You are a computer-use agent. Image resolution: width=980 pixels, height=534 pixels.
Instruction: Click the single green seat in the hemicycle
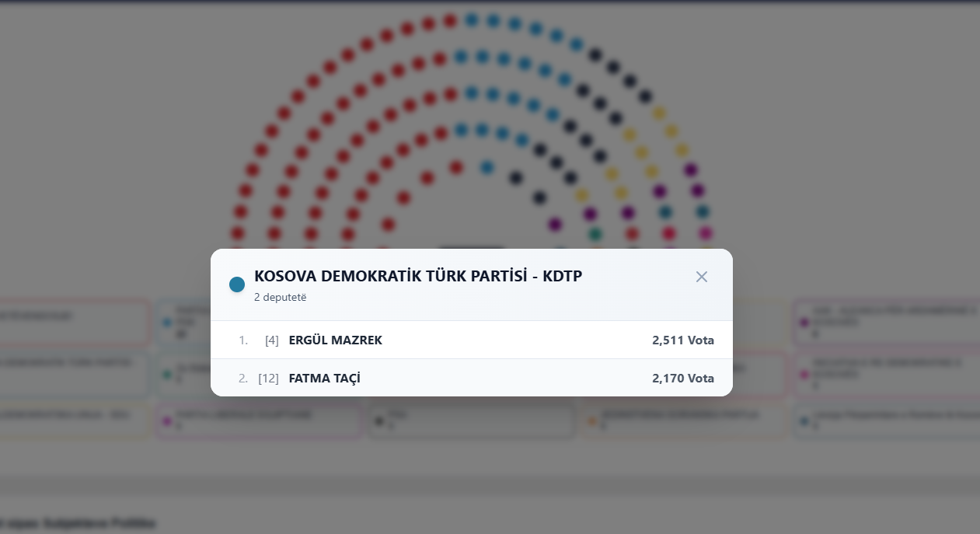click(x=595, y=233)
